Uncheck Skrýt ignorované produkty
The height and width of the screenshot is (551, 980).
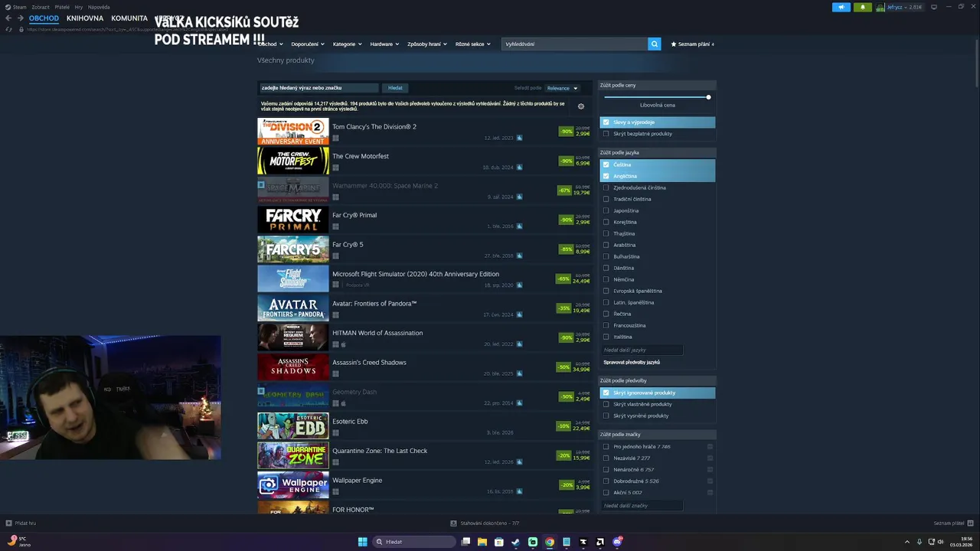[x=606, y=393]
